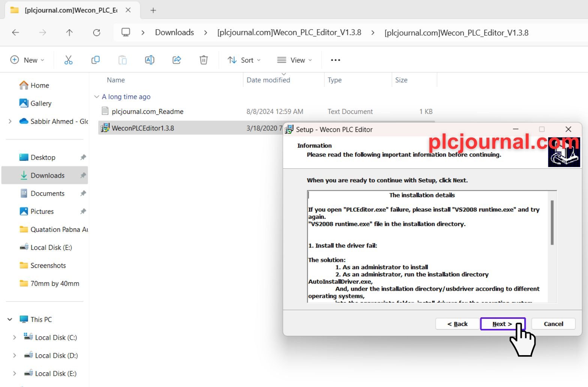This screenshot has height=387, width=588.
Task: Collapse the This PC tree node
Action: 10,319
